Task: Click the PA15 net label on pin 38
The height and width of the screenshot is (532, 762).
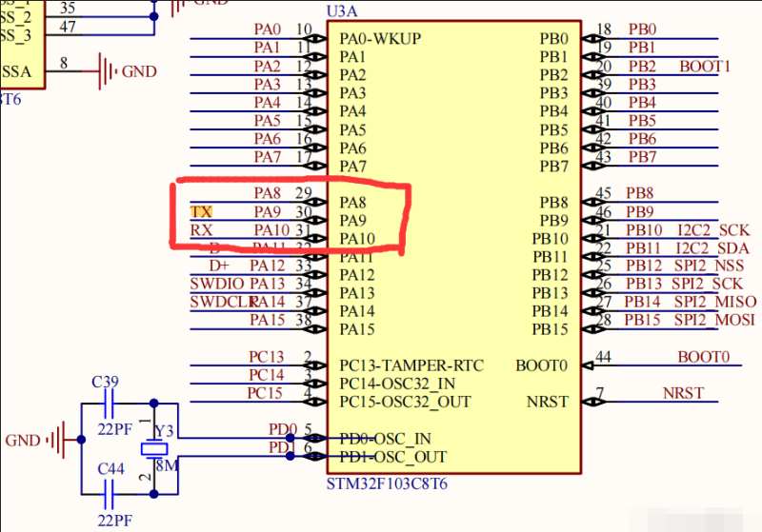Action: click(x=268, y=320)
